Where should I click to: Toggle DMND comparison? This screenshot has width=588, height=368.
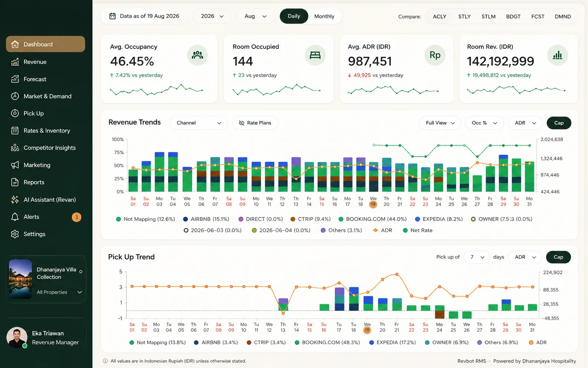563,17
